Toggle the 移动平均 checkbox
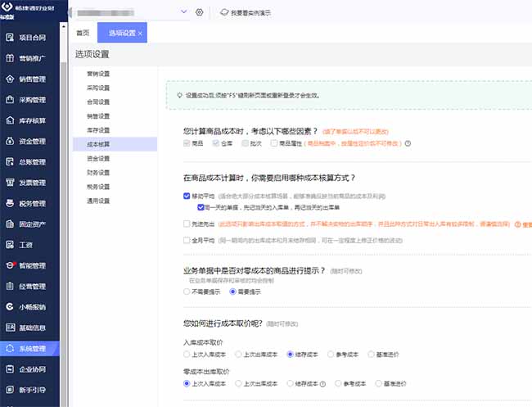This screenshot has width=532, height=407. tap(187, 197)
